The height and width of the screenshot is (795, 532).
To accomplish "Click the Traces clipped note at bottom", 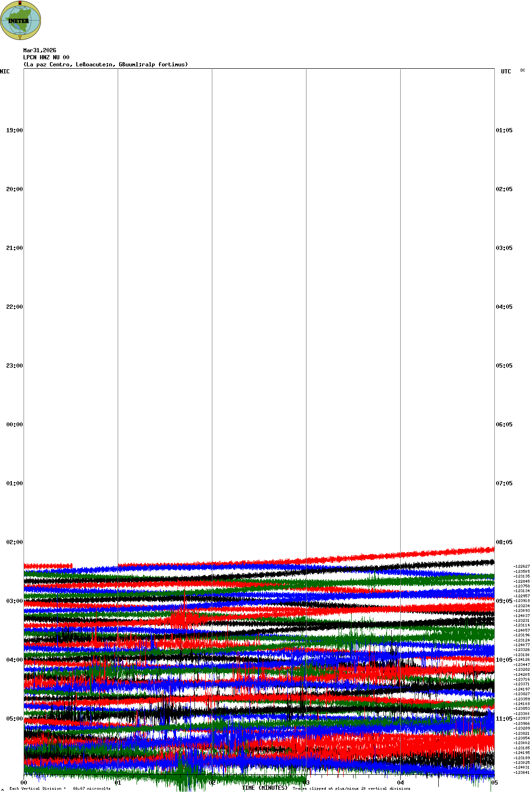I will click(x=351, y=788).
